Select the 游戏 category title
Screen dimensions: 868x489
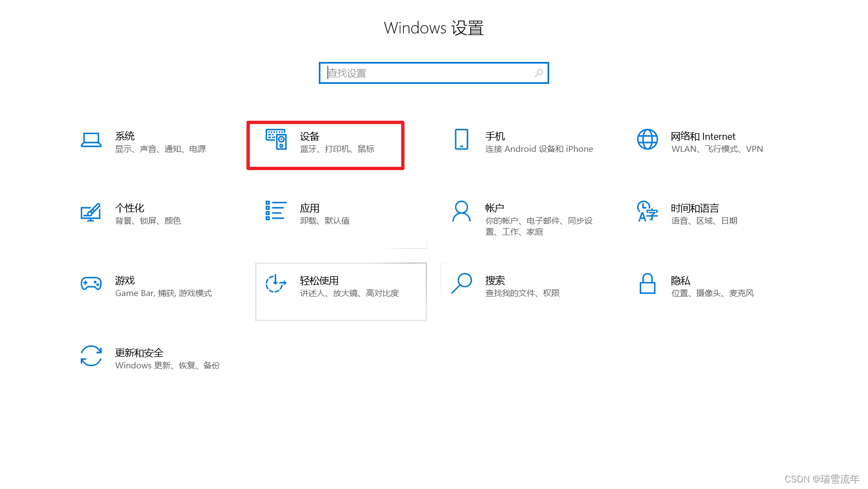pyautogui.click(x=125, y=281)
